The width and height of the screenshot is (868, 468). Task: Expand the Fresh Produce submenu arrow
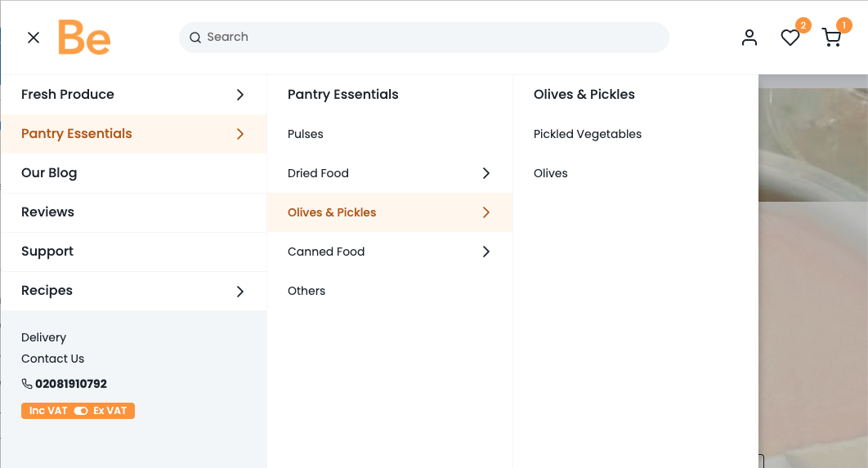[239, 95]
